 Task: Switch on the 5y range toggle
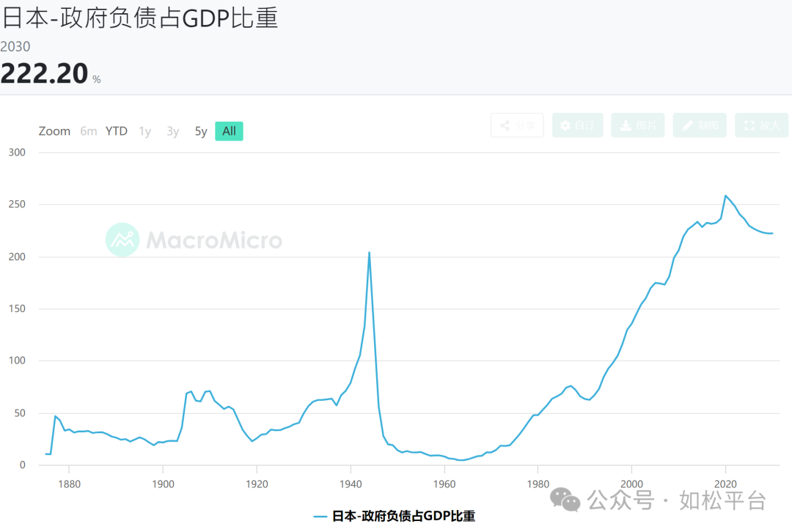(200, 130)
